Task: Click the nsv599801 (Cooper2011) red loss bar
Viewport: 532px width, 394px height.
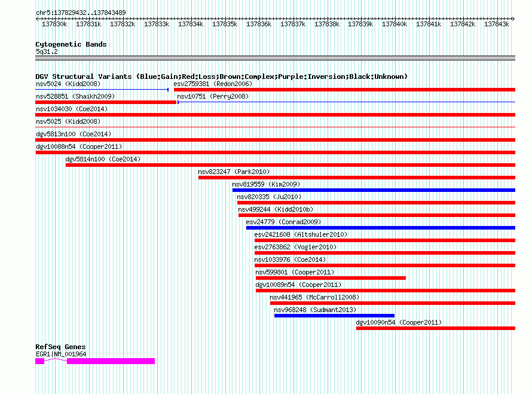Action: [x=331, y=278]
